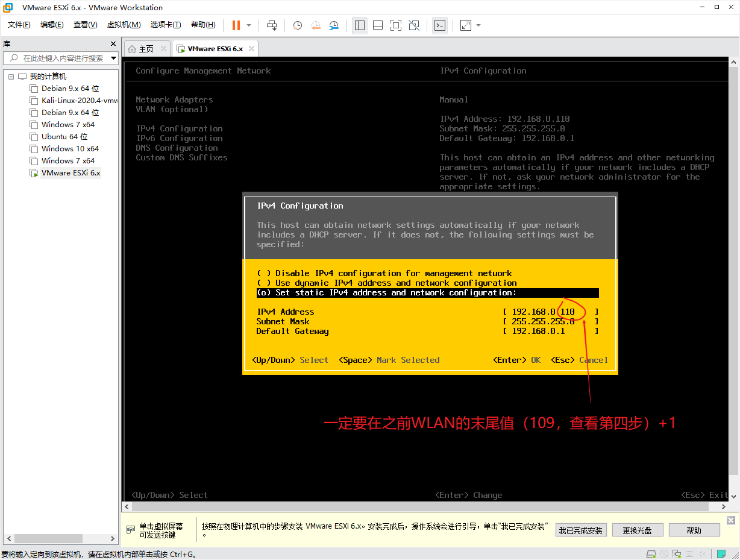Select Disable IPv4 configuration radio option

(384, 273)
